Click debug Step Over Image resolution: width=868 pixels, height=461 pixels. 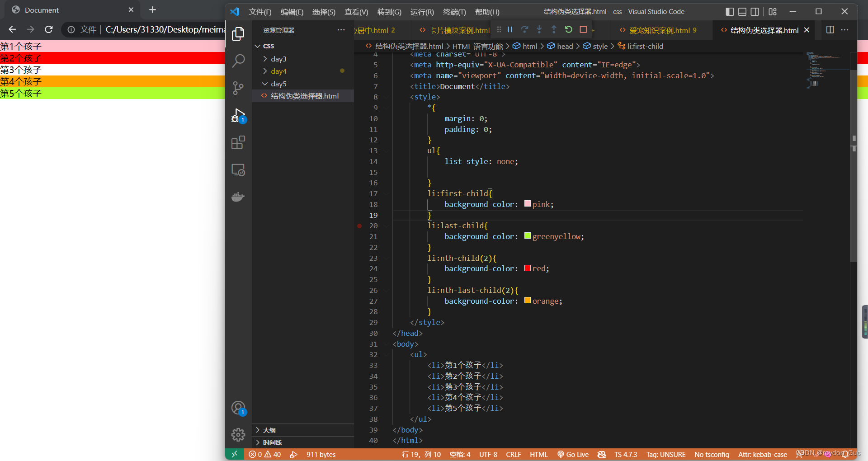point(524,29)
